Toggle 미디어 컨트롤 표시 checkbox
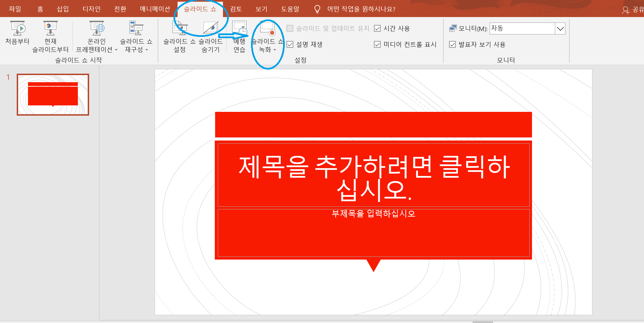This screenshot has height=323, width=644. point(377,44)
